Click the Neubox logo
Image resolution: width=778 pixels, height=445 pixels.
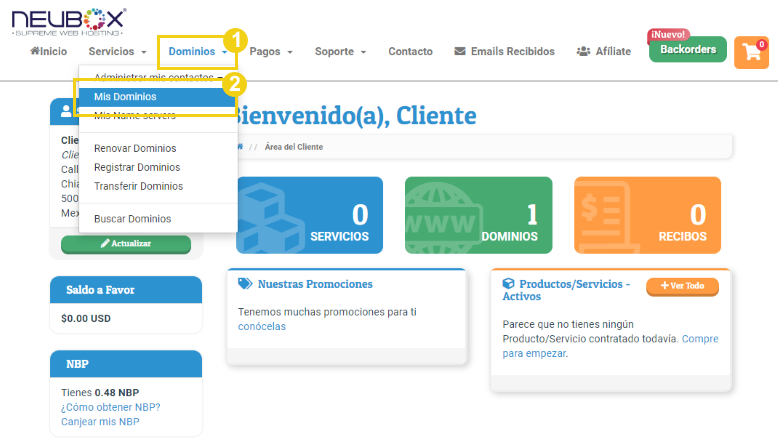tap(68, 22)
